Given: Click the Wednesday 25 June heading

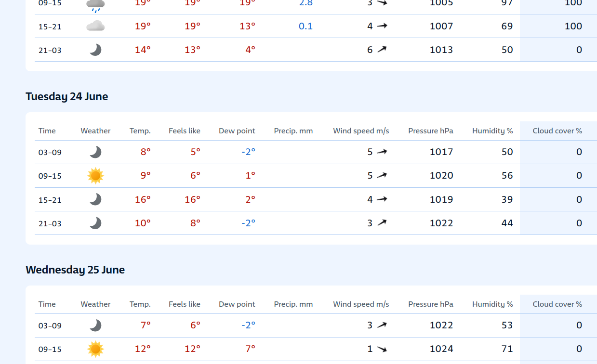Looking at the screenshot, I should click(x=75, y=270).
